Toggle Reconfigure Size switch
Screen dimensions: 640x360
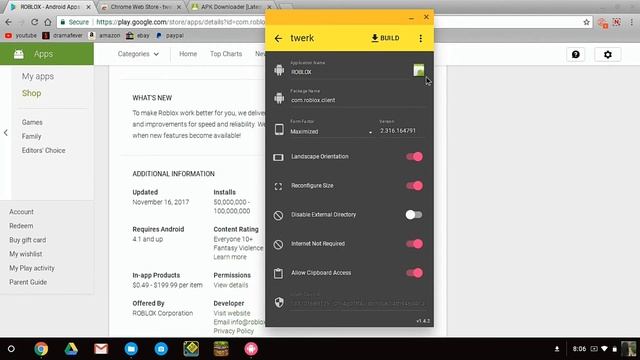(x=414, y=186)
